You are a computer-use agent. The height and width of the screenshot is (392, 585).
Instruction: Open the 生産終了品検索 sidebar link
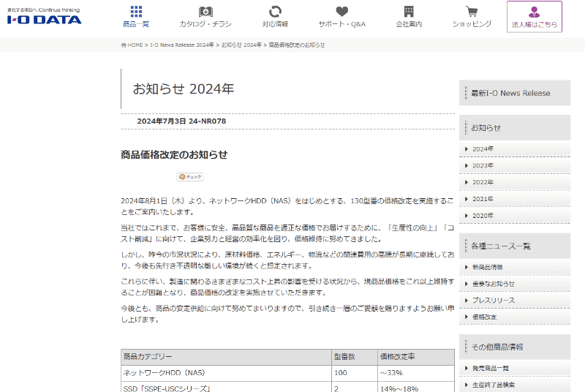click(x=493, y=385)
